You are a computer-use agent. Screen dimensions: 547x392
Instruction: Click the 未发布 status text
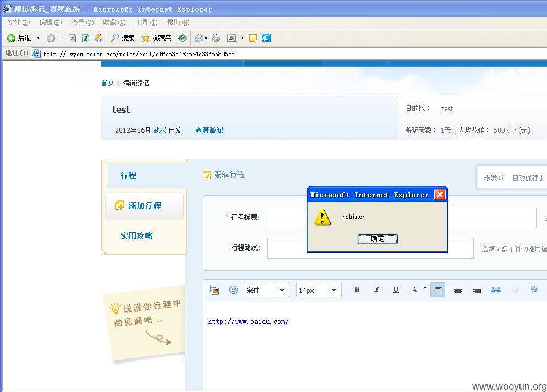pyautogui.click(x=494, y=178)
